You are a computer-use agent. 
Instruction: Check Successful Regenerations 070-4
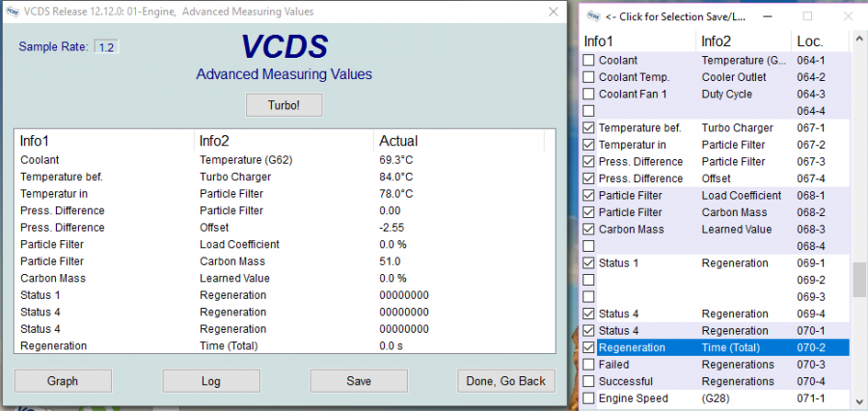click(x=589, y=382)
